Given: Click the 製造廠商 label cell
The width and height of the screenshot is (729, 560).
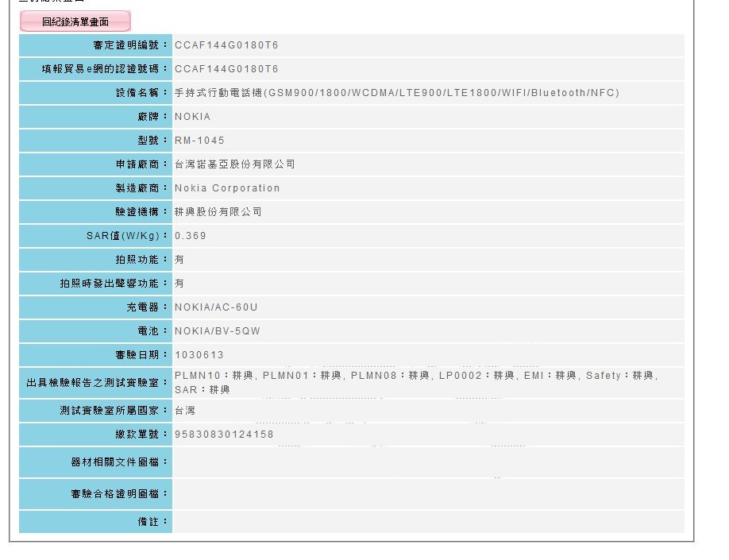Looking at the screenshot, I should pos(95,188).
